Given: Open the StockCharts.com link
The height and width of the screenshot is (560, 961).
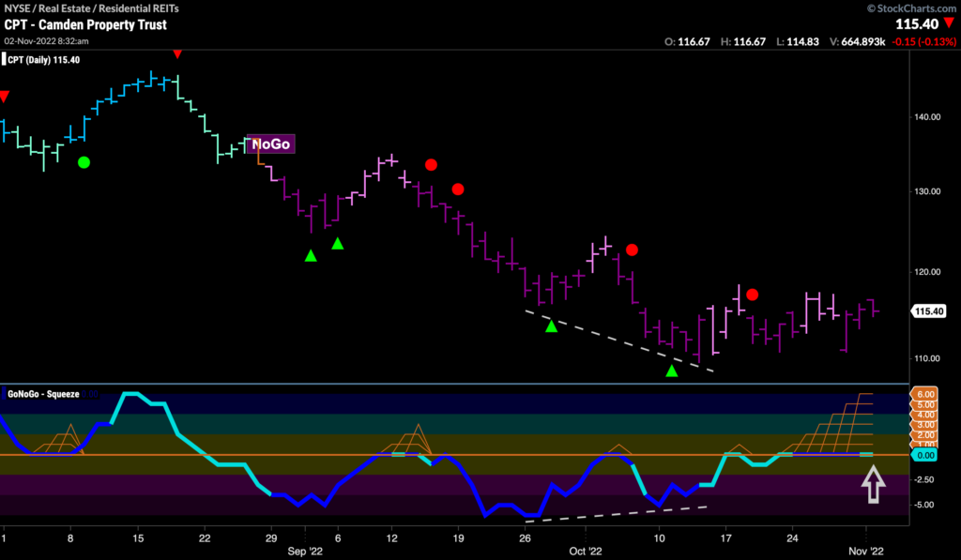Looking at the screenshot, I should (x=918, y=8).
